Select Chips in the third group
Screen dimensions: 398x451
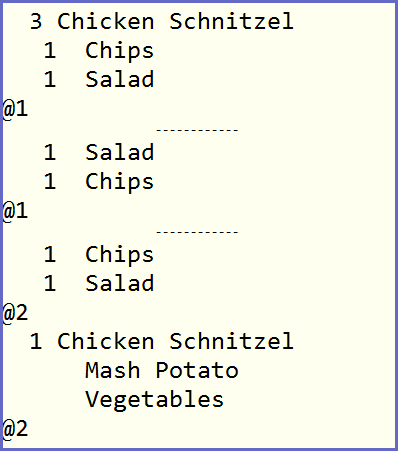[99, 255]
